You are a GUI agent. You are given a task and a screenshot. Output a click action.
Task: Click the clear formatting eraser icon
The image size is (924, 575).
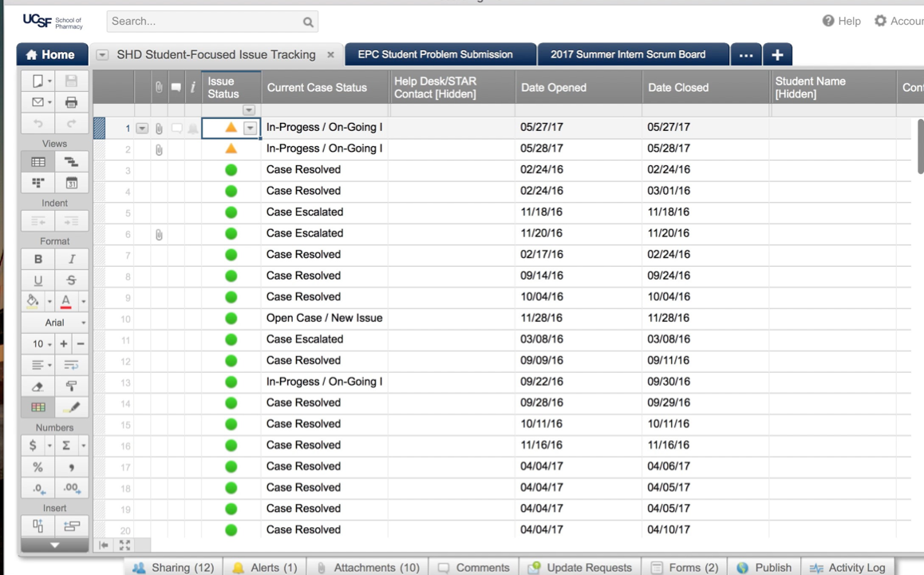(38, 387)
